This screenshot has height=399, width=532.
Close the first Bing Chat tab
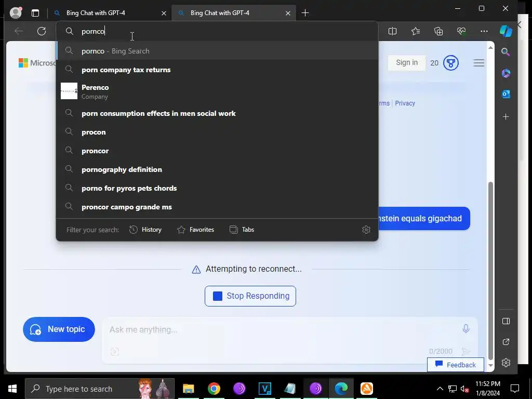tap(164, 13)
